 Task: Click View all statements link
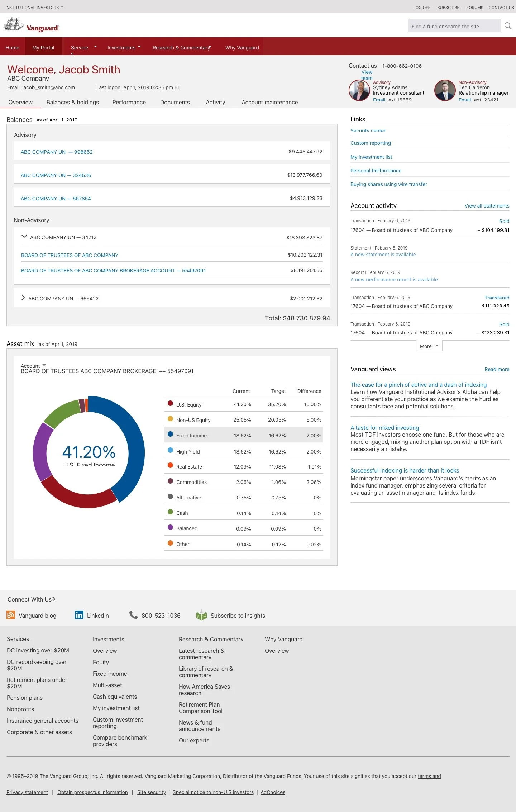(x=487, y=206)
